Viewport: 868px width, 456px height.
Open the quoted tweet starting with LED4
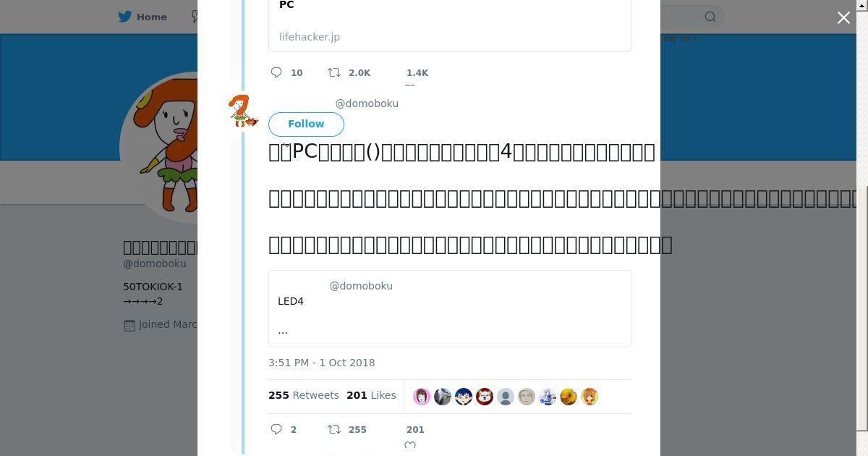449,308
